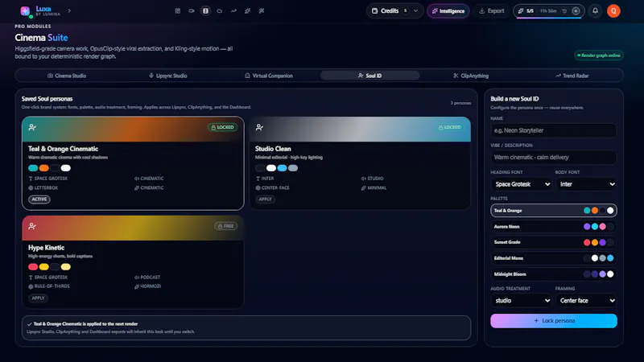Open the video camera icon in top toolbar
644x362 pixels.
(x=192, y=11)
